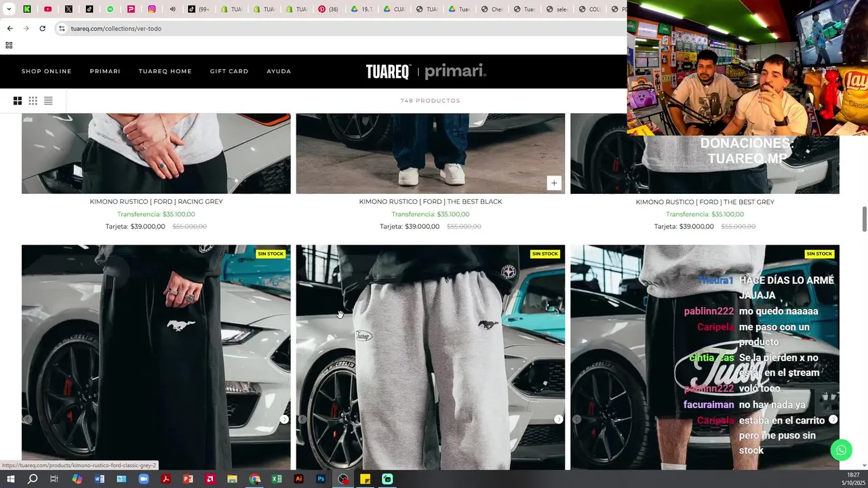Open Task View on taskbar
868x488 pixels.
pos(54,479)
